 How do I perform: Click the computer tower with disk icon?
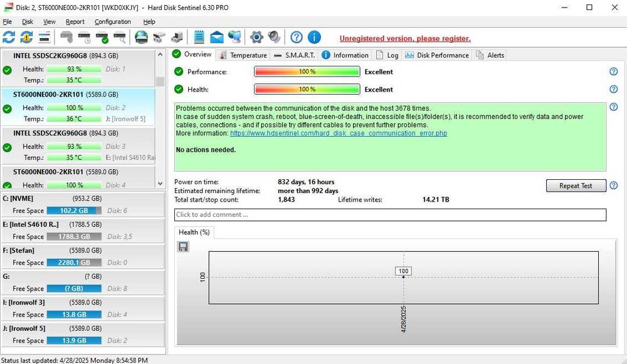pos(177,37)
